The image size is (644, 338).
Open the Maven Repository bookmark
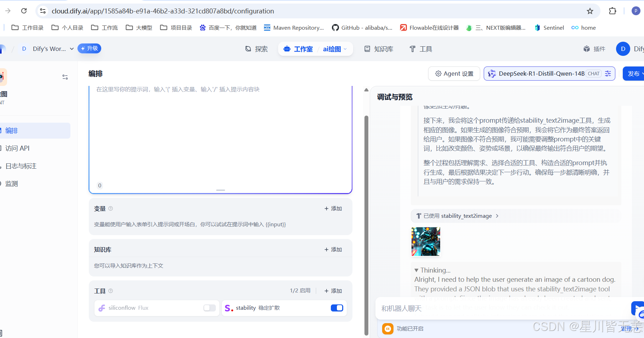click(x=294, y=28)
